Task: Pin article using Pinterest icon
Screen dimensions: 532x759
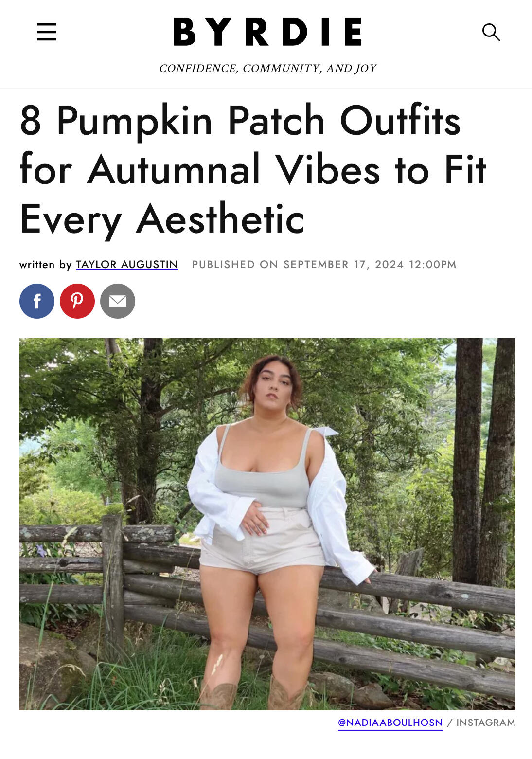Action: tap(77, 301)
